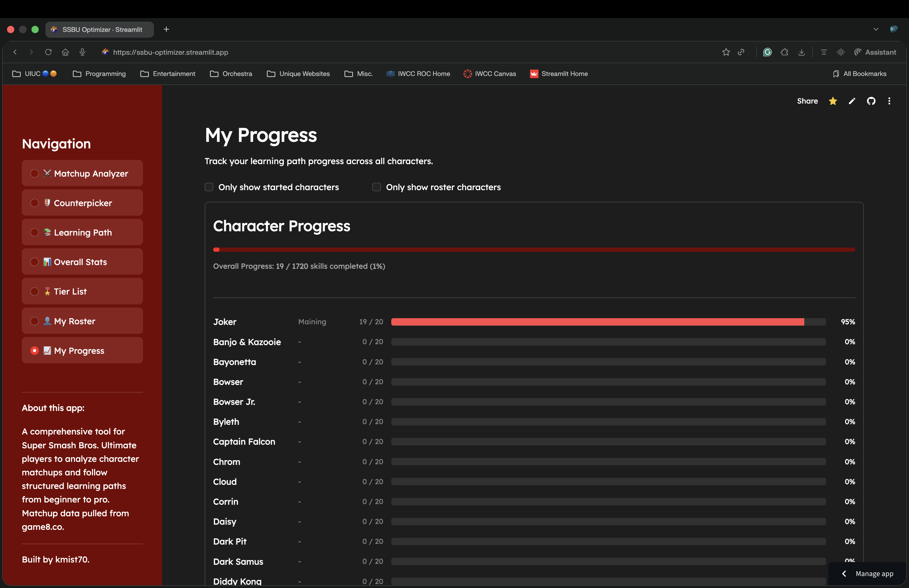
Task: Click Manage app
Action: coord(874,573)
